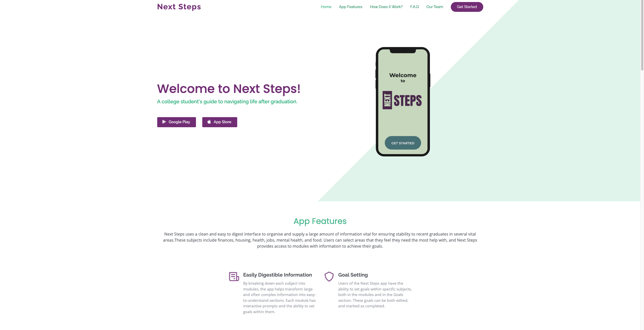Click the How Does it Work nav item
The height and width of the screenshot is (330, 644).
click(x=386, y=7)
